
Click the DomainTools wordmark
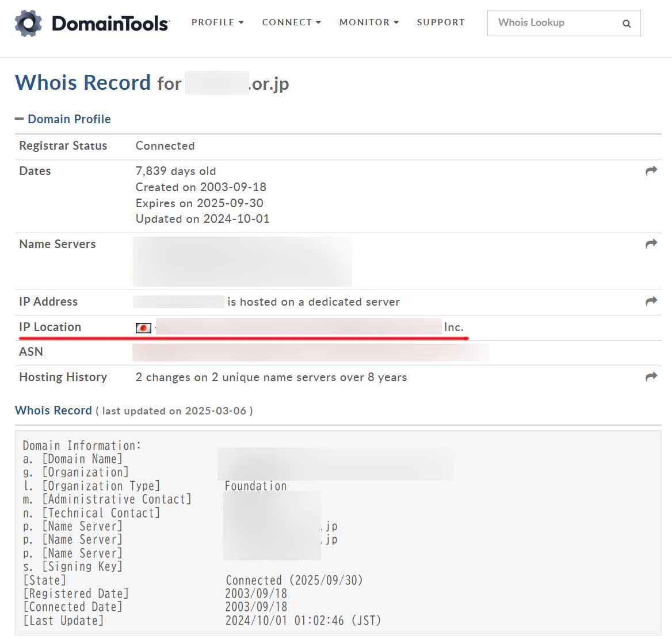[110, 24]
